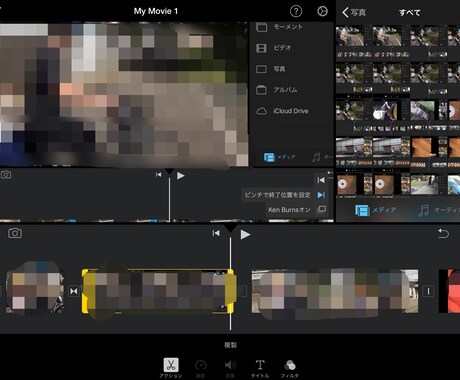This screenshot has width=460, height=380.
Task: Open the volume speaker tool
Action: [230, 368]
